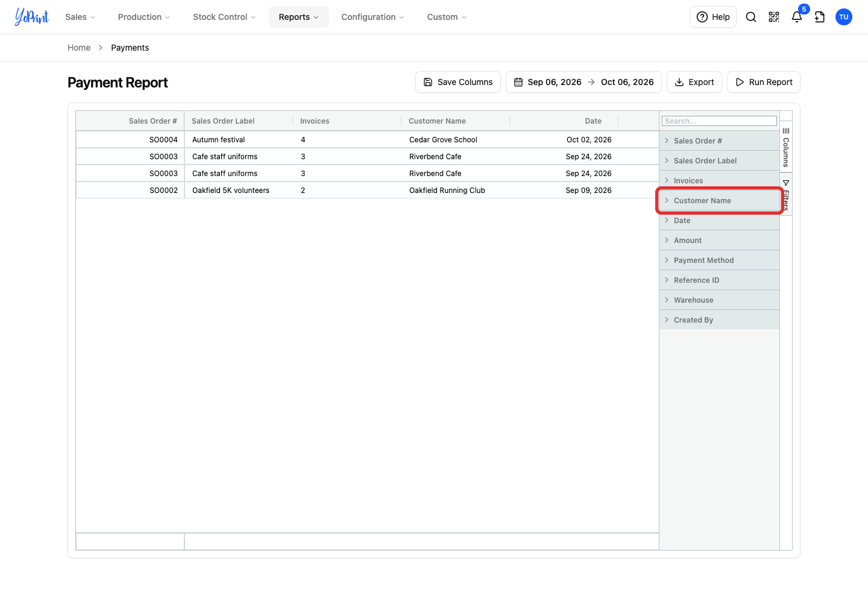Focus the column search field
This screenshot has height=603, width=868.
tap(719, 121)
